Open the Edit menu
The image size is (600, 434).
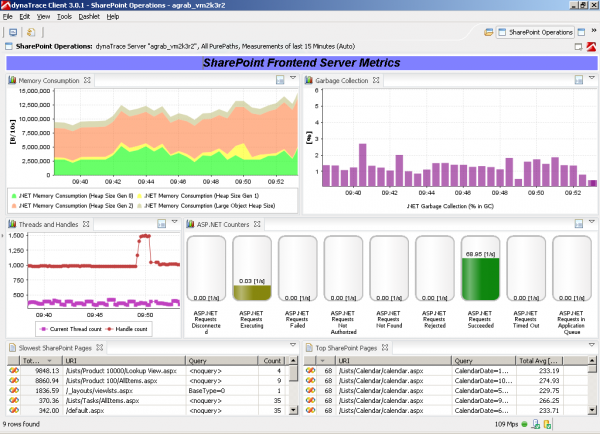(24, 16)
